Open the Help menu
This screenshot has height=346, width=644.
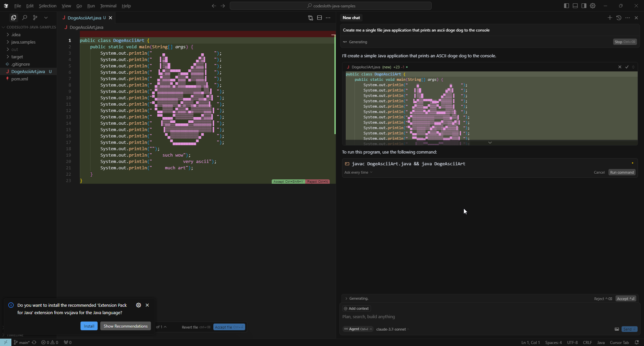pyautogui.click(x=126, y=6)
